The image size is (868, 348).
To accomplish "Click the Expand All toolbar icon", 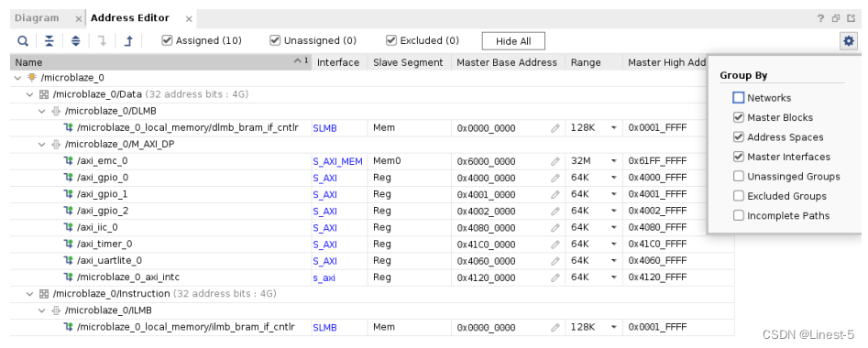I will point(76,41).
